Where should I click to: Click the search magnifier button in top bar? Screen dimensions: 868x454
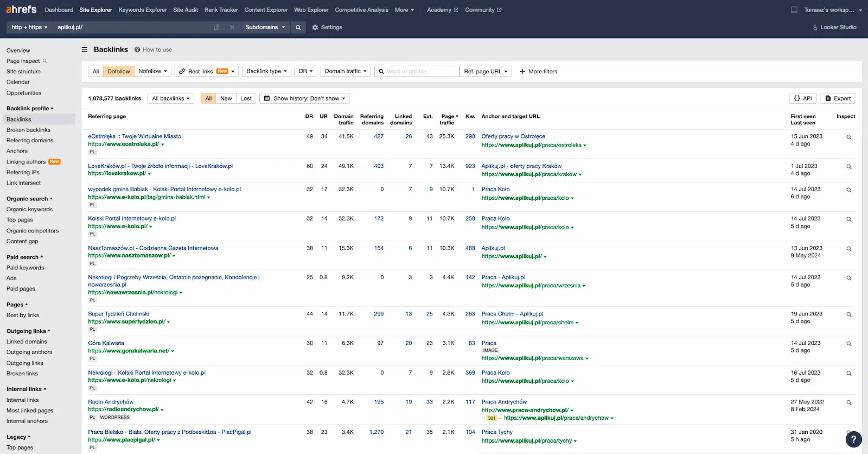pos(298,27)
